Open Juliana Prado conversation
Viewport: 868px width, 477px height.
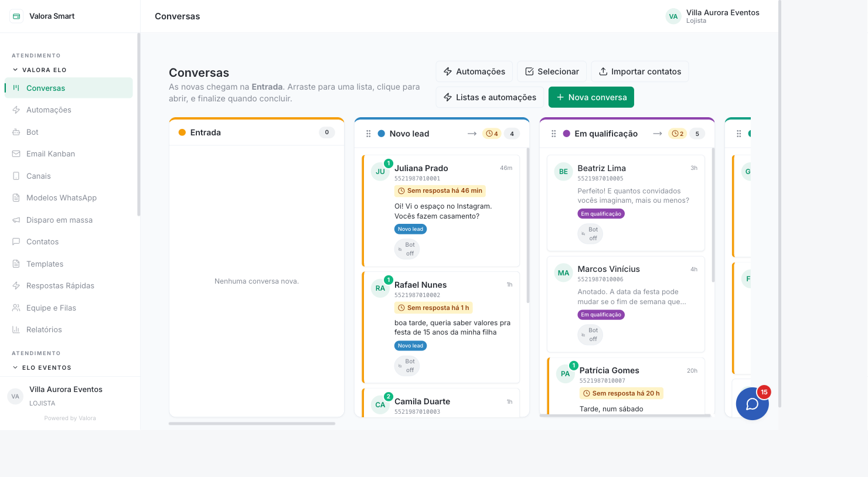441,211
